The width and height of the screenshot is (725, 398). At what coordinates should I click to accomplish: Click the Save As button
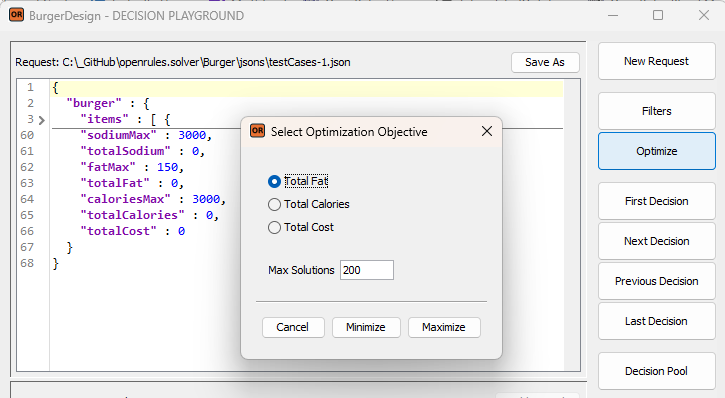coord(545,62)
